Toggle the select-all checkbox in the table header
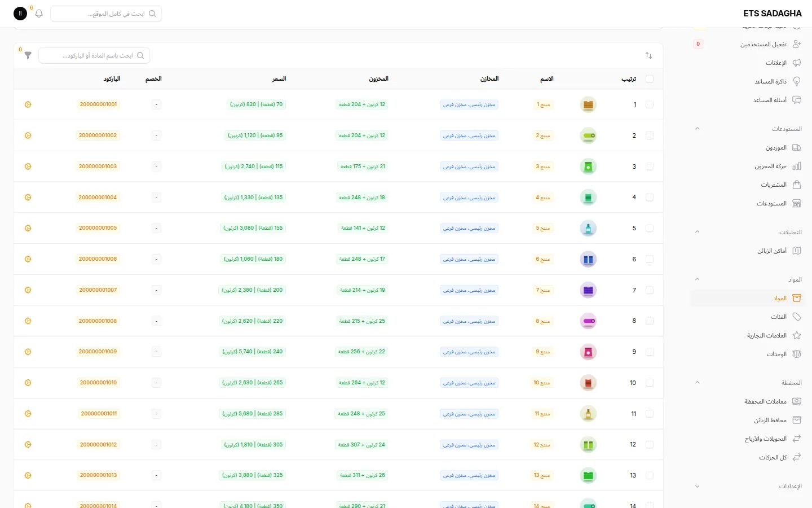The width and height of the screenshot is (812, 508). [650, 79]
